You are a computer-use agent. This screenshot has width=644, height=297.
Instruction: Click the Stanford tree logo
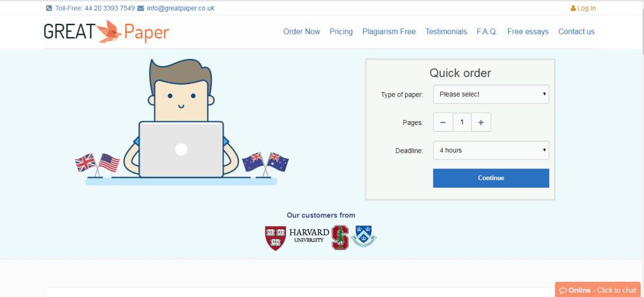tap(340, 237)
